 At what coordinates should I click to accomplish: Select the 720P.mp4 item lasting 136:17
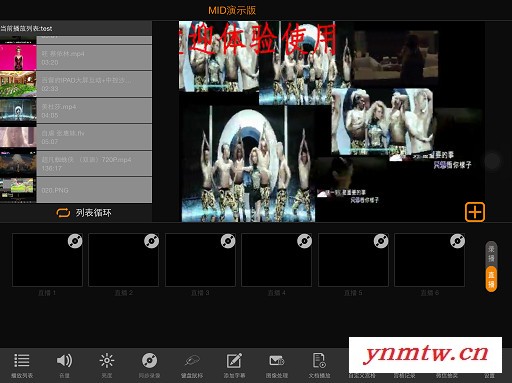pyautogui.click(x=94, y=164)
